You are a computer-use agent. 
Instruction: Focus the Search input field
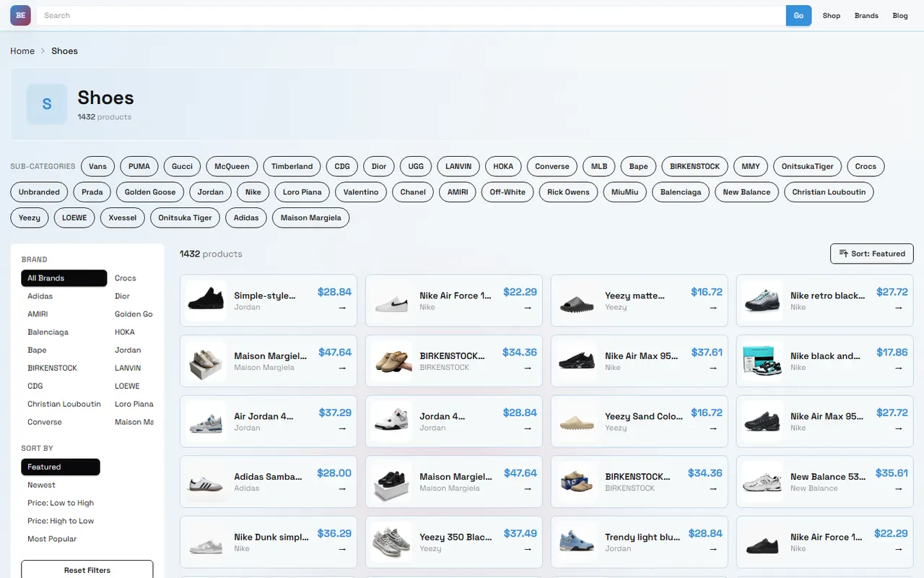411,15
